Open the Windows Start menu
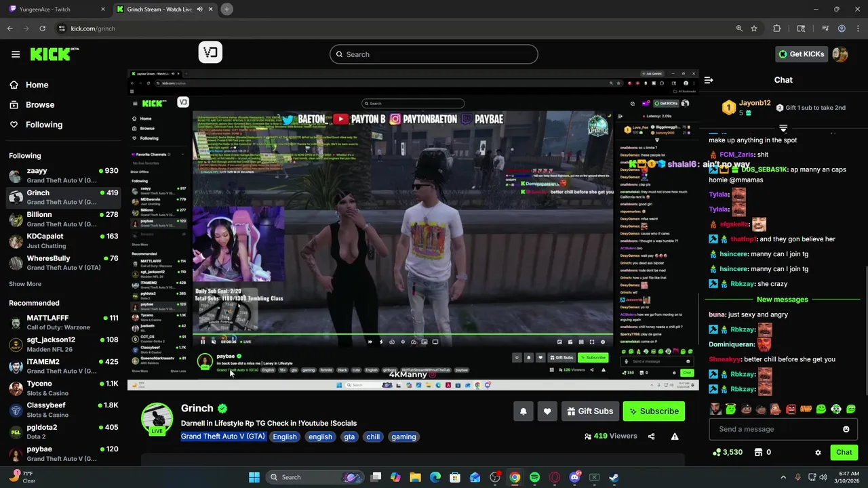Screen dimensions: 868x488 click(x=254, y=477)
